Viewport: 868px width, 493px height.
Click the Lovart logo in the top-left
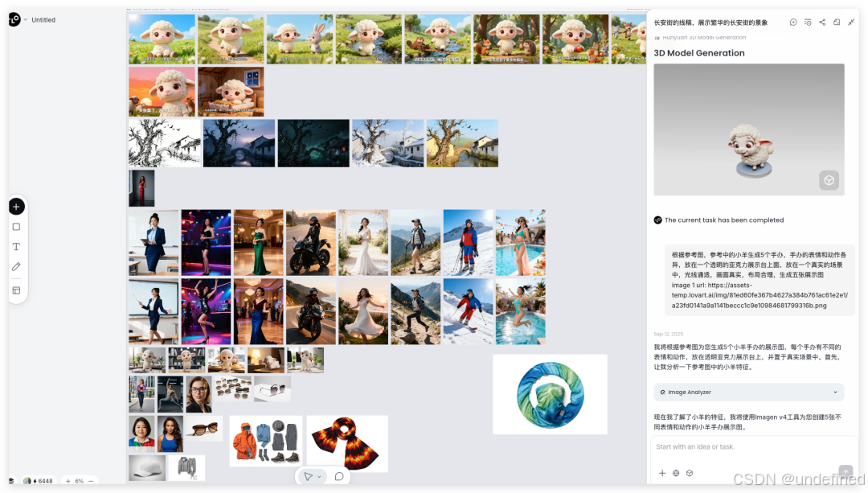click(14, 19)
